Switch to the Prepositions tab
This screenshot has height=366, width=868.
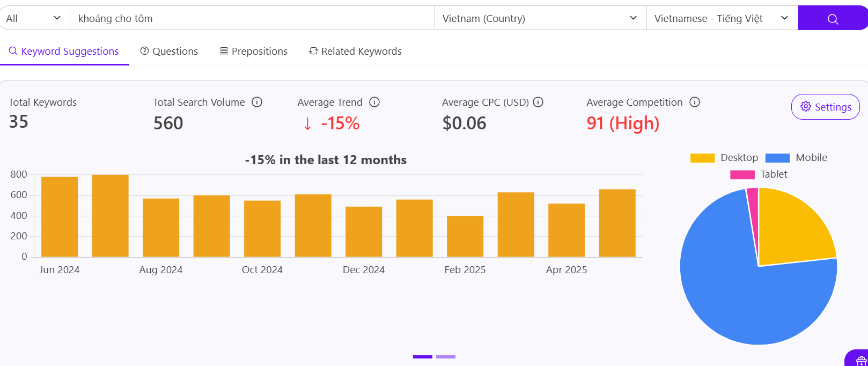coord(254,51)
